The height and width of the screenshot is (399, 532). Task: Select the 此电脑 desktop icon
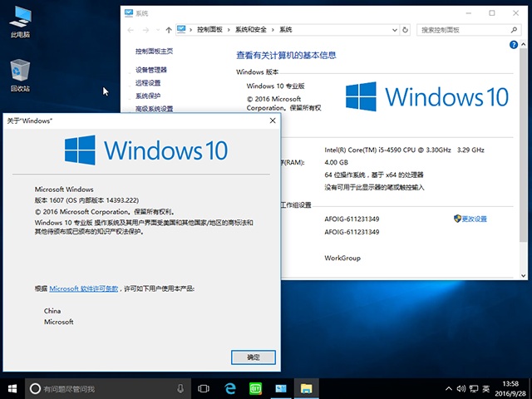click(20, 20)
